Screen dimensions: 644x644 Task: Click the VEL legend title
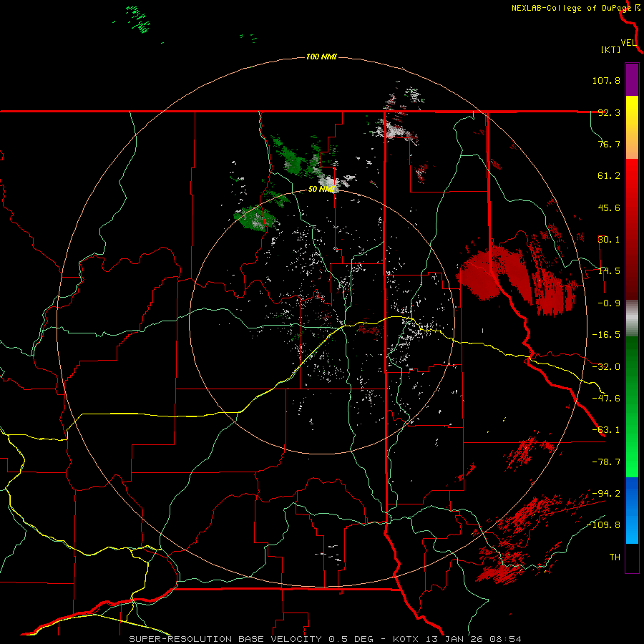click(628, 43)
